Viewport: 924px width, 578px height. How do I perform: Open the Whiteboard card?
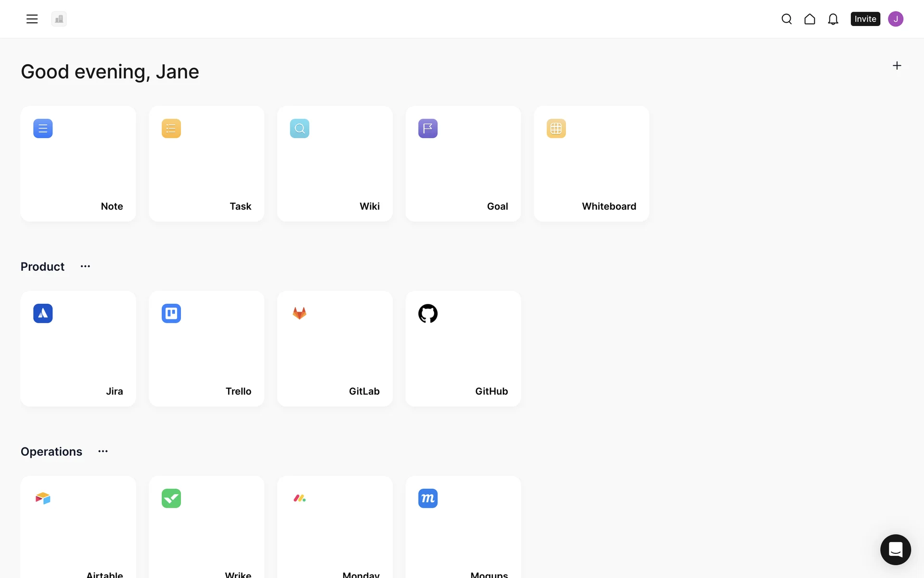tap(591, 164)
